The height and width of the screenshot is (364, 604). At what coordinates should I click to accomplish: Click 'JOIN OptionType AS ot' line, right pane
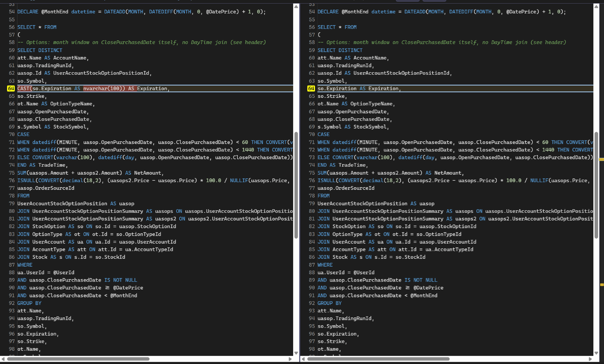point(389,234)
